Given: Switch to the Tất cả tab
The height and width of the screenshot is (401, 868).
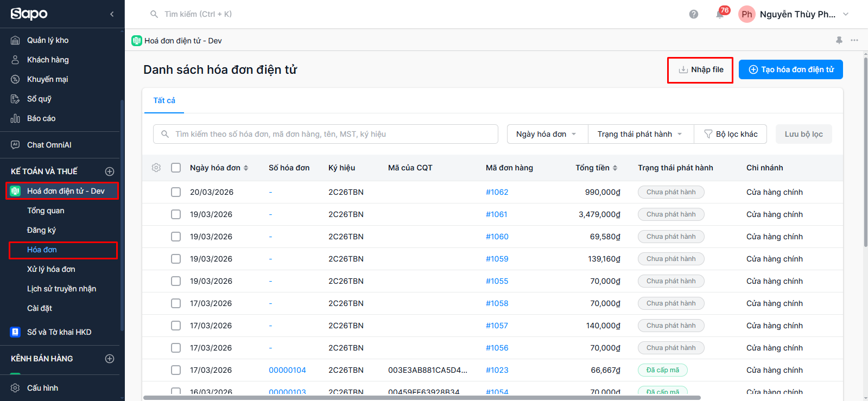Looking at the screenshot, I should [164, 100].
